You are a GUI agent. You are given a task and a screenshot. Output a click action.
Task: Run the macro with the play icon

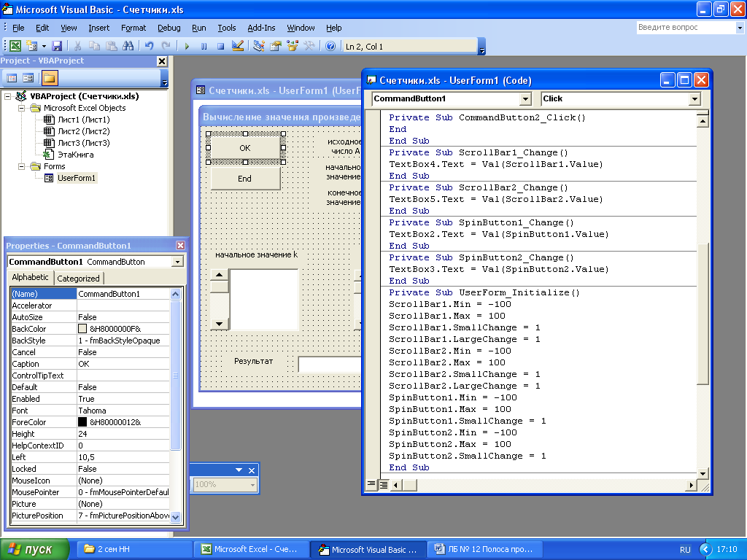point(187,46)
